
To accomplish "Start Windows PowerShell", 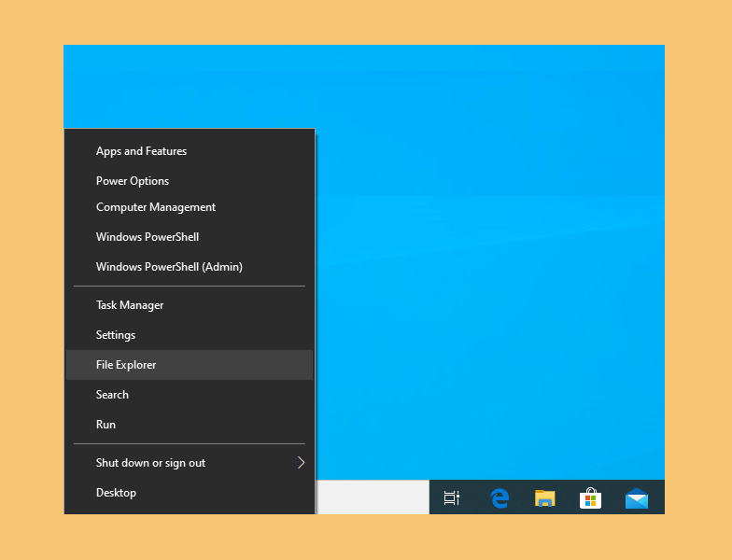I will point(189,237).
